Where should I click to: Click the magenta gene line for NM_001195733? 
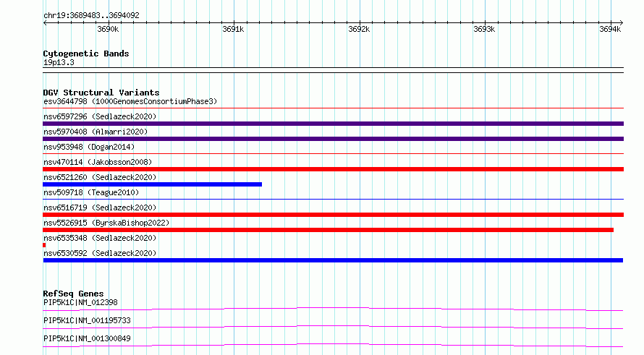point(333,327)
